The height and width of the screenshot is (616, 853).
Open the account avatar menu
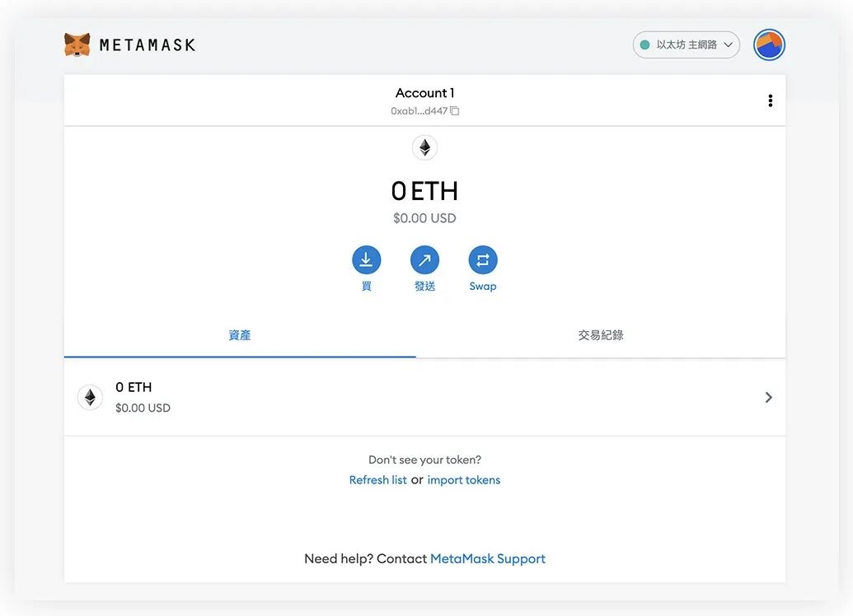[769, 44]
